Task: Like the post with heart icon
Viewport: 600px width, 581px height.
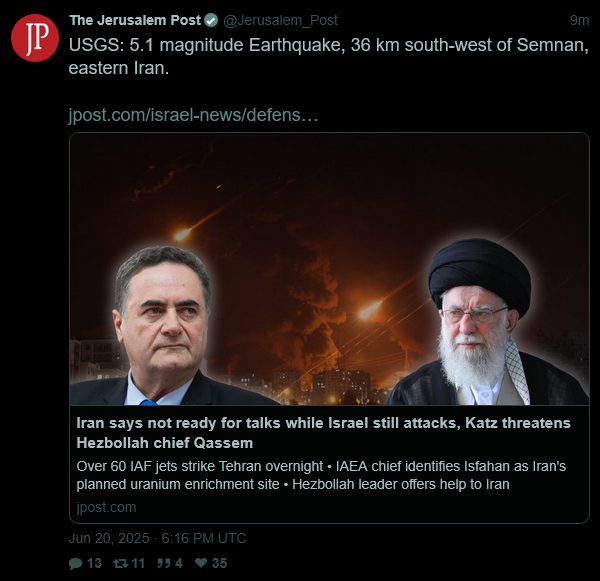Action: (201, 563)
